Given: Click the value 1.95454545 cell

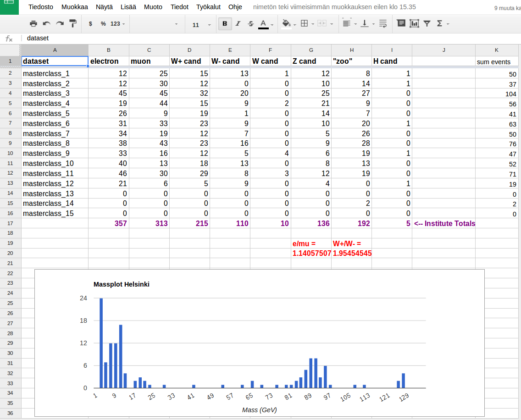Looking at the screenshot, I should click(352, 253).
